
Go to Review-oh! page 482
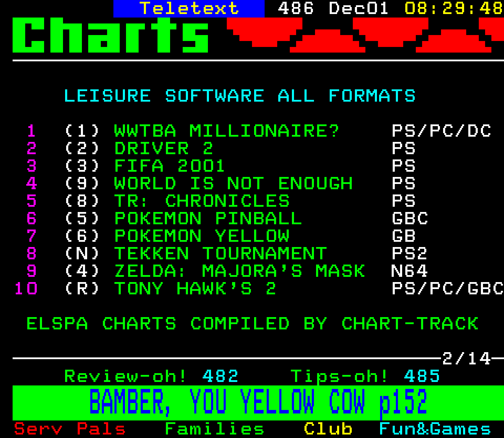151,376
